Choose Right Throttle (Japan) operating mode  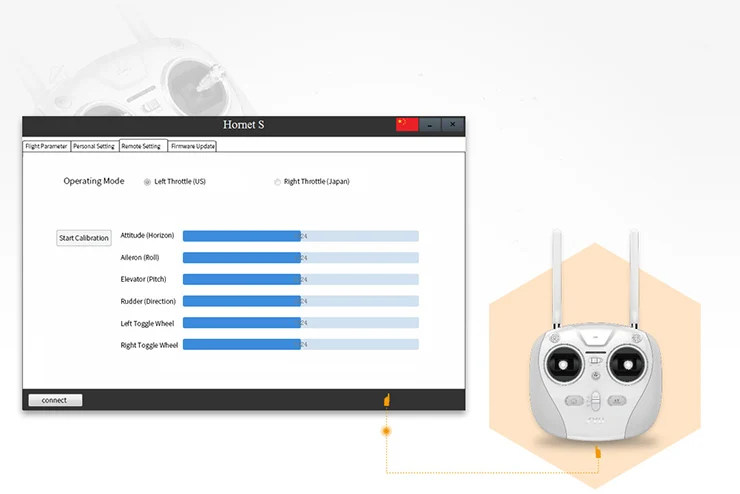(278, 182)
